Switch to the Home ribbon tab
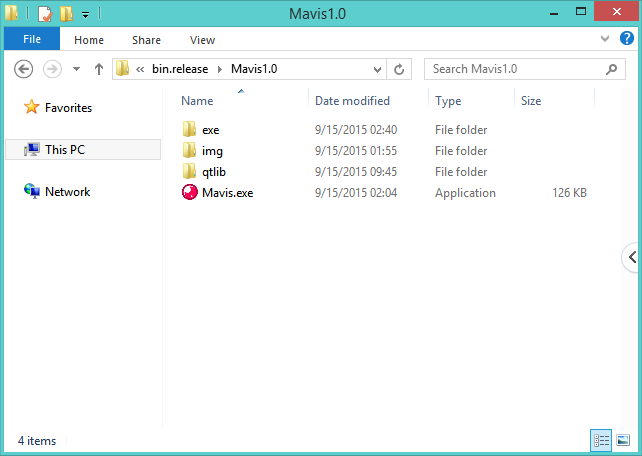Screen dimensions: 642x456 coord(89,40)
